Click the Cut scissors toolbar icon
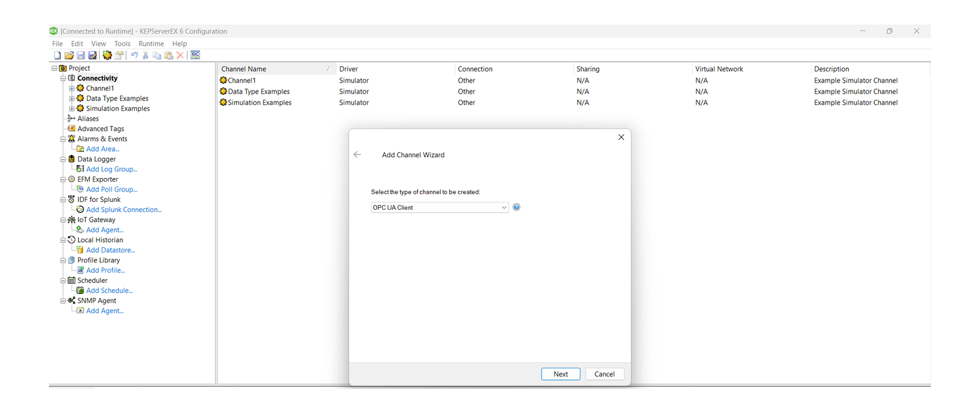980x413 pixels. tap(146, 55)
